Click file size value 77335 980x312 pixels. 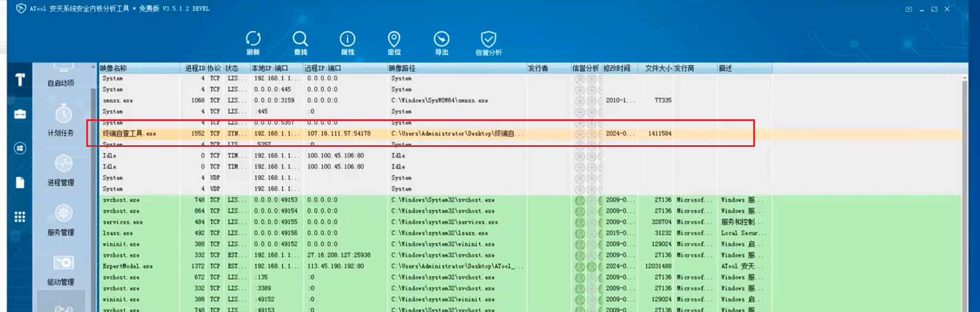(x=663, y=101)
